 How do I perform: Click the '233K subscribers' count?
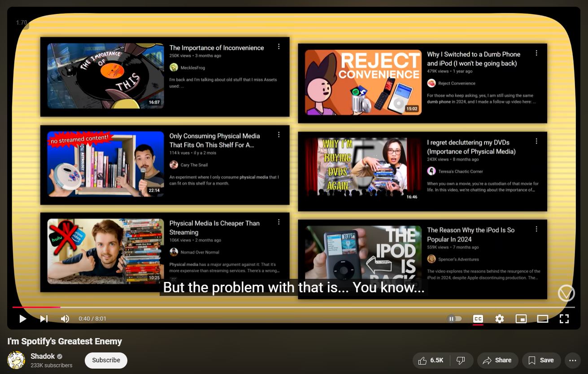tap(51, 365)
